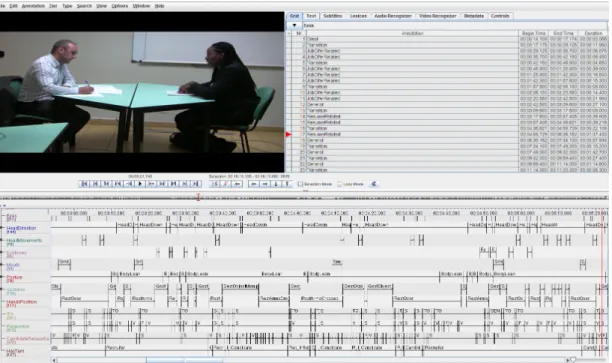Open the Window menu
The image size is (612, 363).
[x=141, y=6]
